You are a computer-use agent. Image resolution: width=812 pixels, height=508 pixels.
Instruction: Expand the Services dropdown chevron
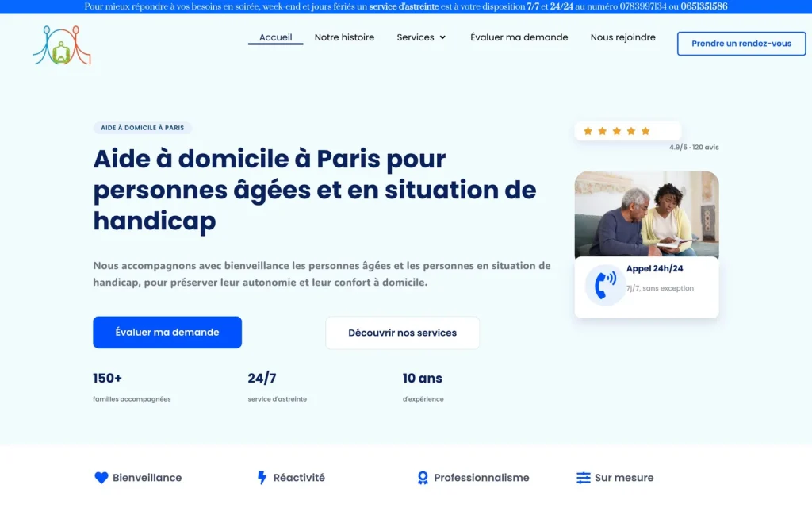click(x=442, y=37)
